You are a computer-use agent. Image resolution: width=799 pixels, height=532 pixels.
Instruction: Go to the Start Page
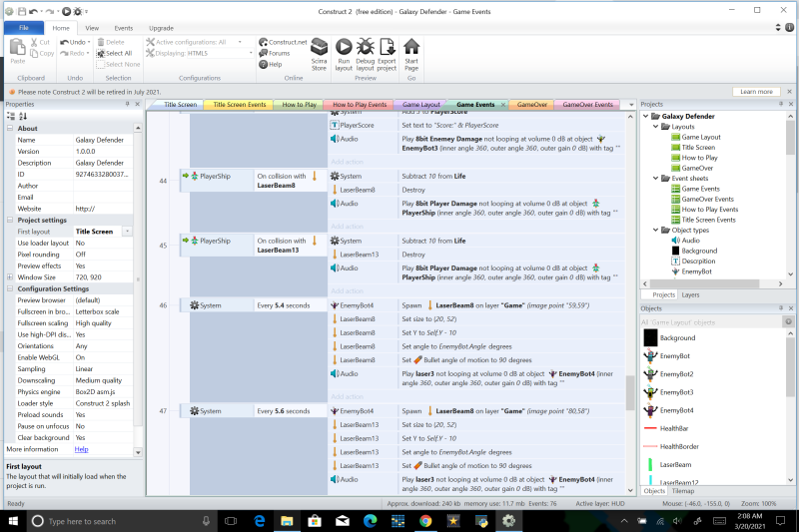point(411,55)
